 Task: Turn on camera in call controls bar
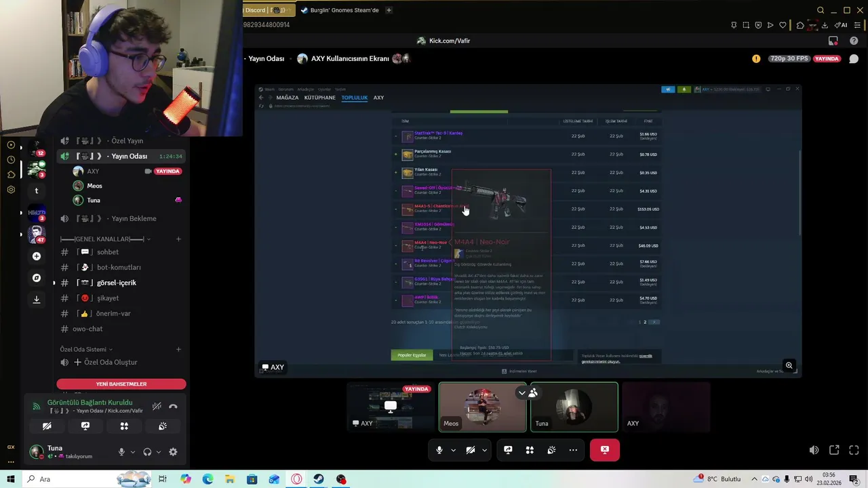[x=471, y=450]
